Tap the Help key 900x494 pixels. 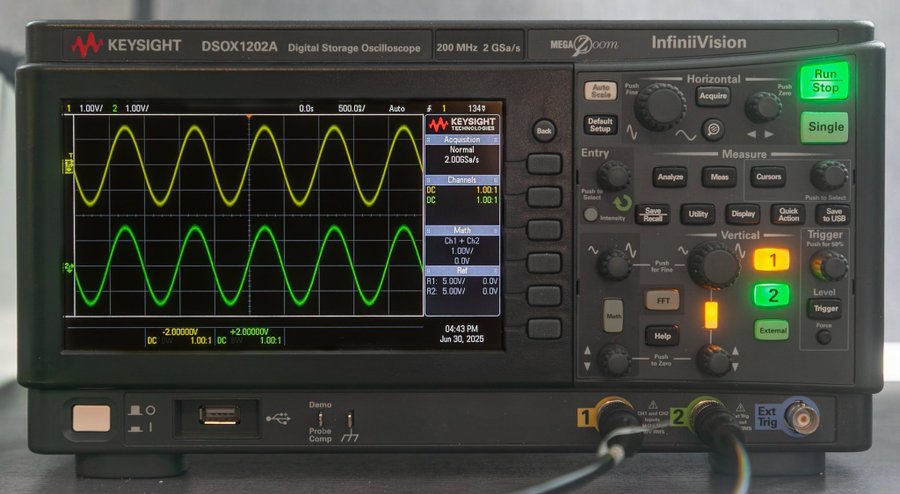(x=662, y=336)
